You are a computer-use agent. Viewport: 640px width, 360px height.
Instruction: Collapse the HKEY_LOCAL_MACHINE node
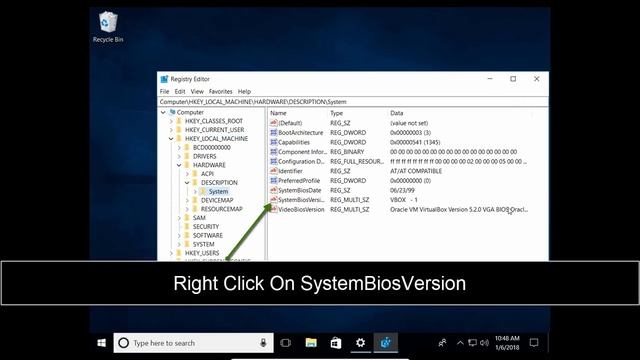click(171, 139)
